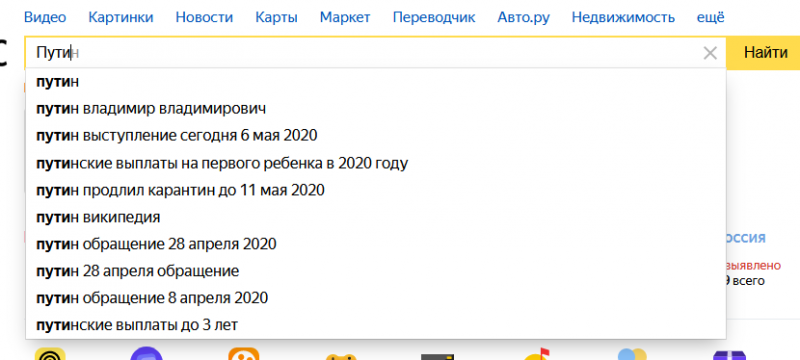The width and height of the screenshot is (800, 360).
Task: Expand the ещё more-services menu
Action: pyautogui.click(x=710, y=17)
